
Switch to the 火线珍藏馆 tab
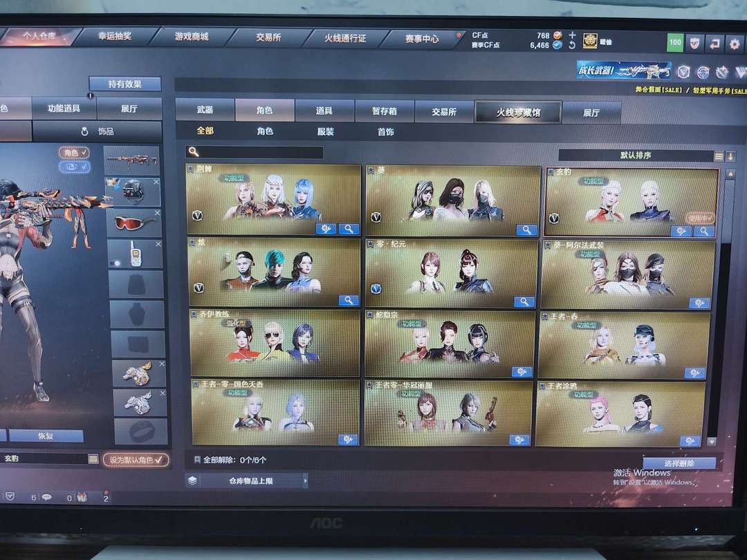pyautogui.click(x=518, y=113)
